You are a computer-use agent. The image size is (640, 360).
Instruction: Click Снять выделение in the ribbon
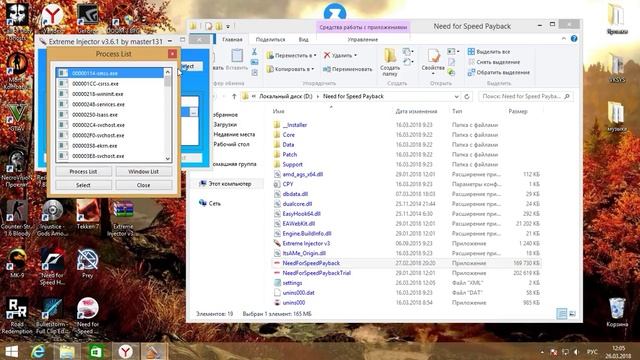(494, 62)
